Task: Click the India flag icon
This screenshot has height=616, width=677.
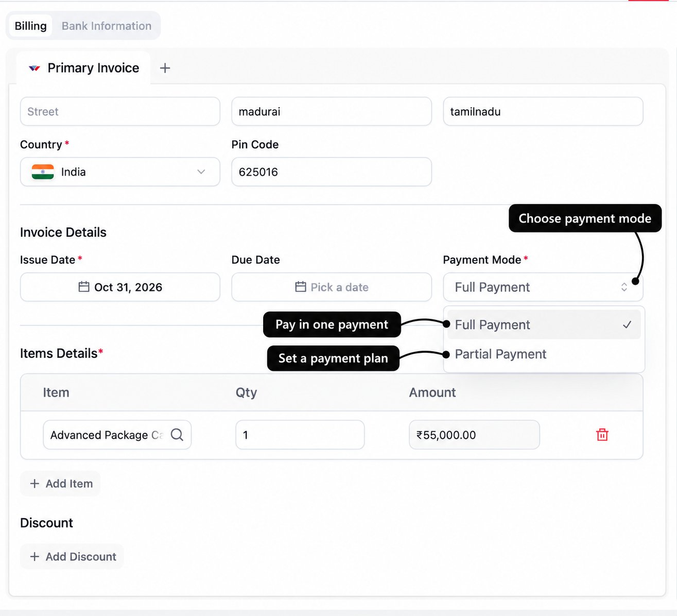Action: point(43,172)
